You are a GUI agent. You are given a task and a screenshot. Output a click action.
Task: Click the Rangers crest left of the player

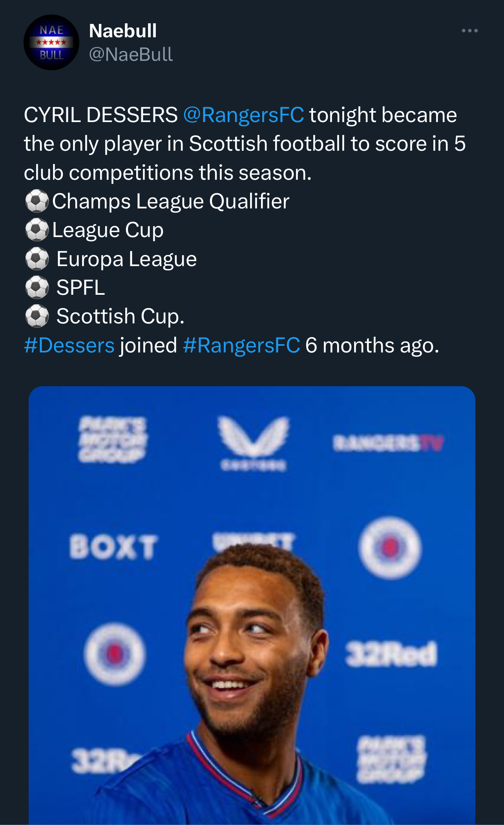(x=115, y=654)
